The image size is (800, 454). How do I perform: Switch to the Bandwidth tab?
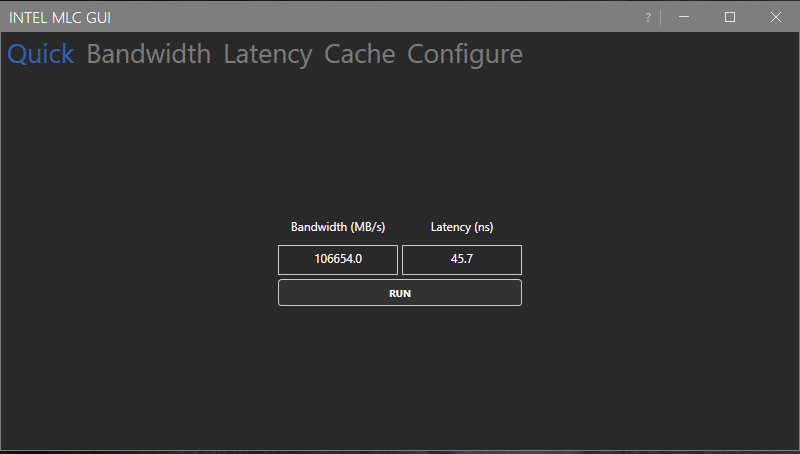click(x=149, y=54)
